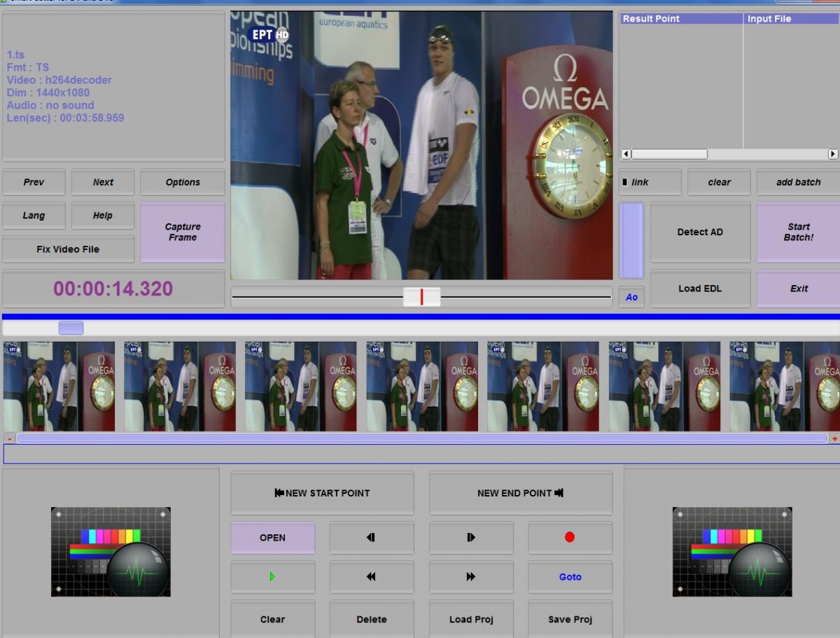This screenshot has width=840, height=638.
Task: Run Detect AD
Action: 700,233
